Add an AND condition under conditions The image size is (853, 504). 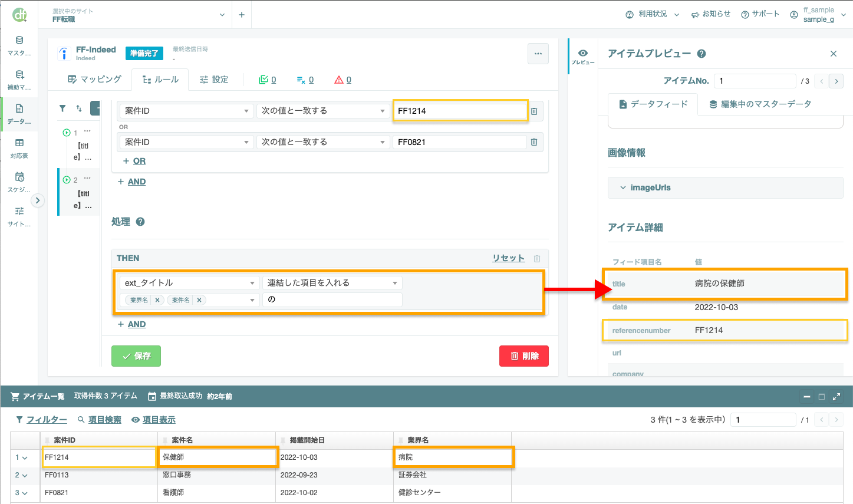coord(131,182)
